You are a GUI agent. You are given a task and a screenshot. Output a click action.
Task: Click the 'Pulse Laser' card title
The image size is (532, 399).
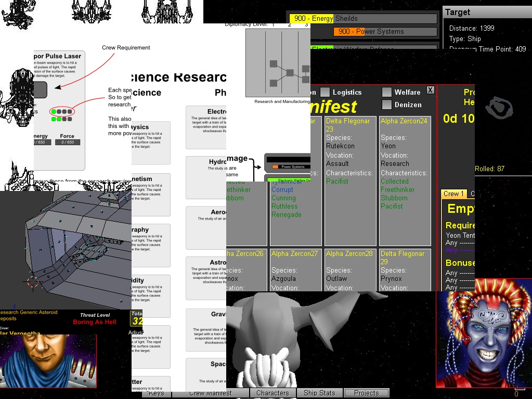coord(57,56)
